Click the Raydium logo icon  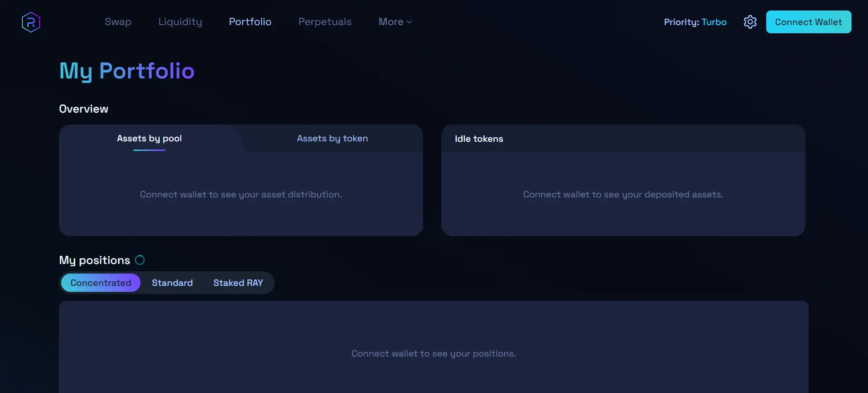point(31,22)
